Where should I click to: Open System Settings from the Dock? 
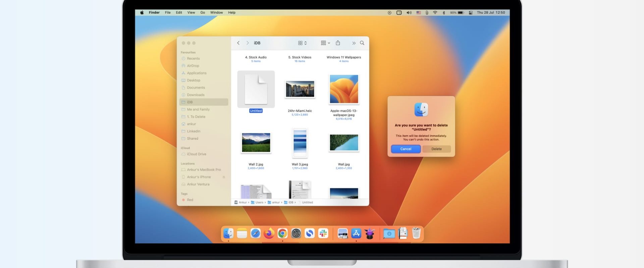(296, 233)
